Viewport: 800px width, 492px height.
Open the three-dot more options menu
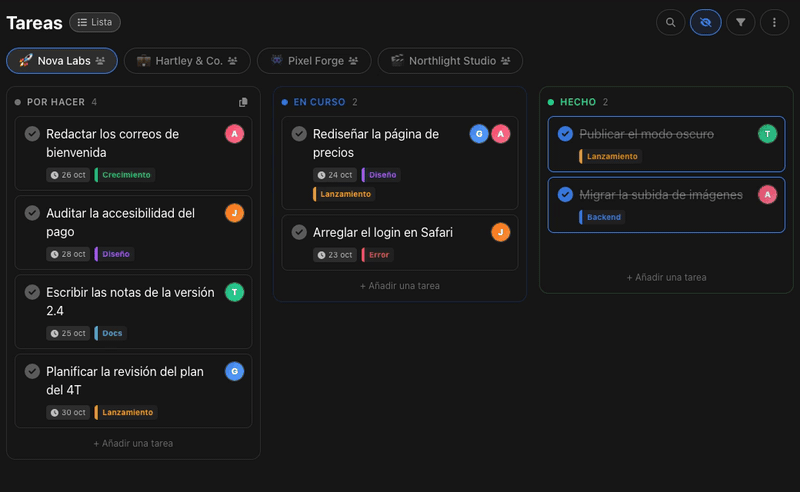click(774, 22)
